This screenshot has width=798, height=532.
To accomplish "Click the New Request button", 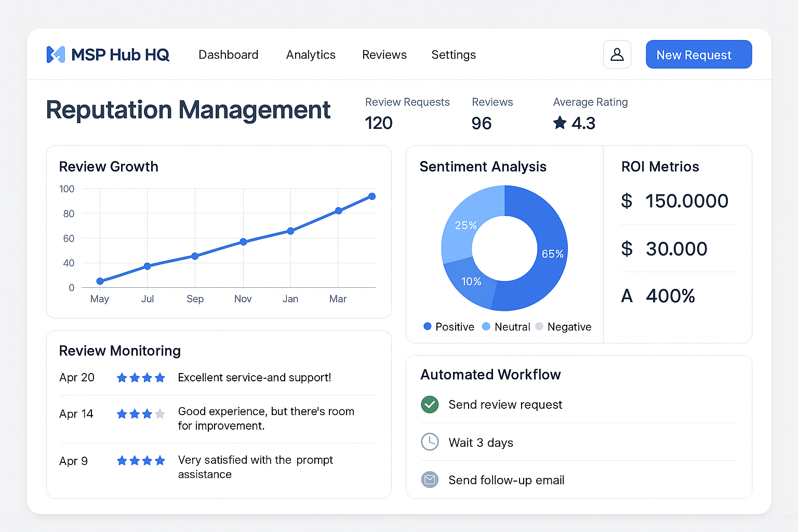I will (699, 55).
